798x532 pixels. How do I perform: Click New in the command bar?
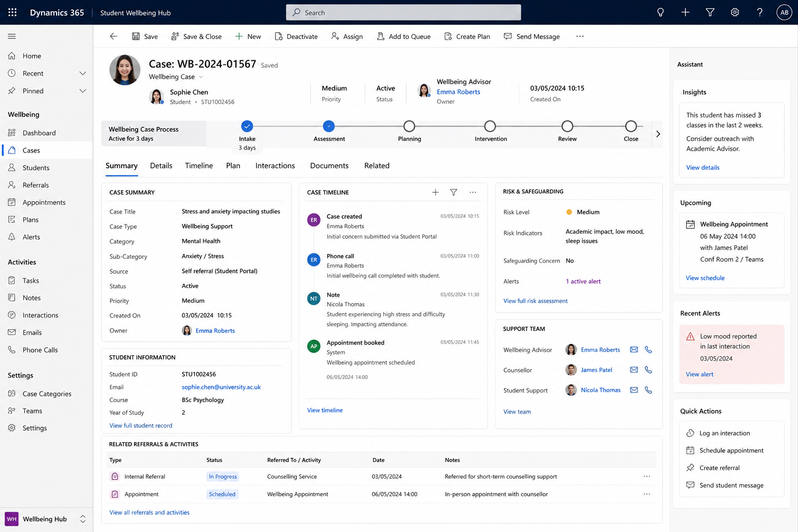(x=248, y=36)
